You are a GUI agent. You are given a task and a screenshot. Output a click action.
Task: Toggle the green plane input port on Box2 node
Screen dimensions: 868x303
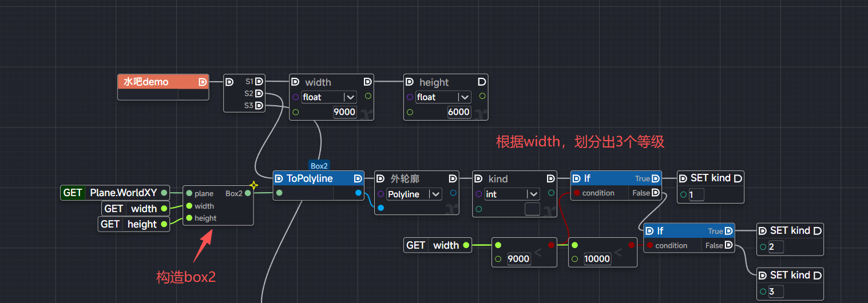point(189,194)
